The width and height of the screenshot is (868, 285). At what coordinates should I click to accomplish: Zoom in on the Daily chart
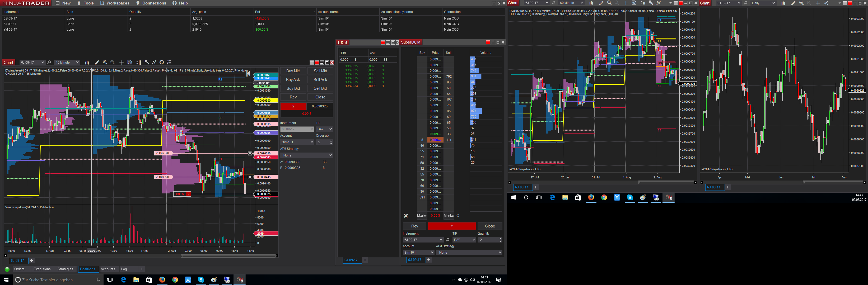click(x=801, y=3)
